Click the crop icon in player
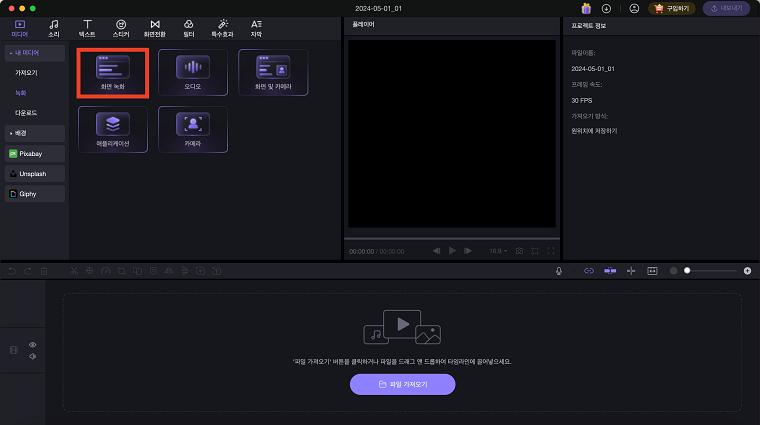The width and height of the screenshot is (760, 425). tap(535, 251)
